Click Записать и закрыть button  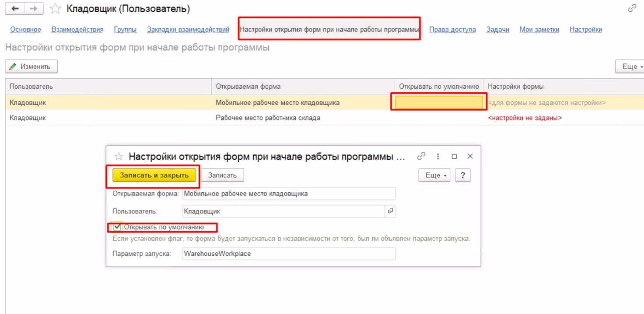pyautogui.click(x=154, y=175)
